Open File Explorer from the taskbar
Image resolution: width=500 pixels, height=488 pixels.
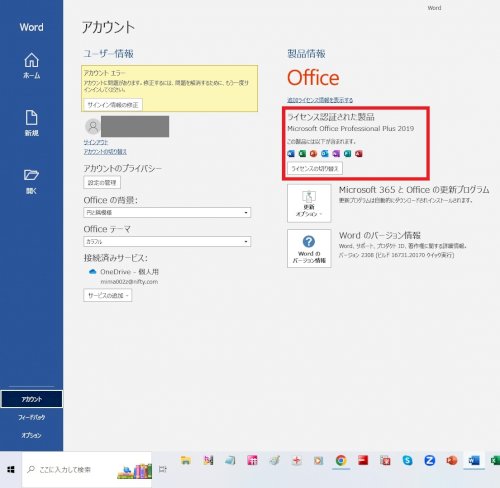click(x=186, y=461)
